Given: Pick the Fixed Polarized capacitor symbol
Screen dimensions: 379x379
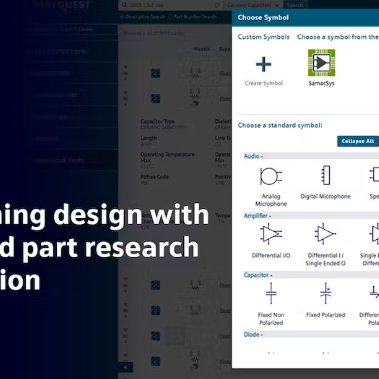Looking at the screenshot, I should coord(326,293).
